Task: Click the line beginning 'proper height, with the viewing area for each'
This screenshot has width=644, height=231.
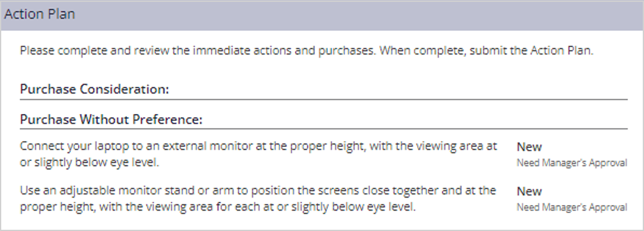Action: [218, 207]
